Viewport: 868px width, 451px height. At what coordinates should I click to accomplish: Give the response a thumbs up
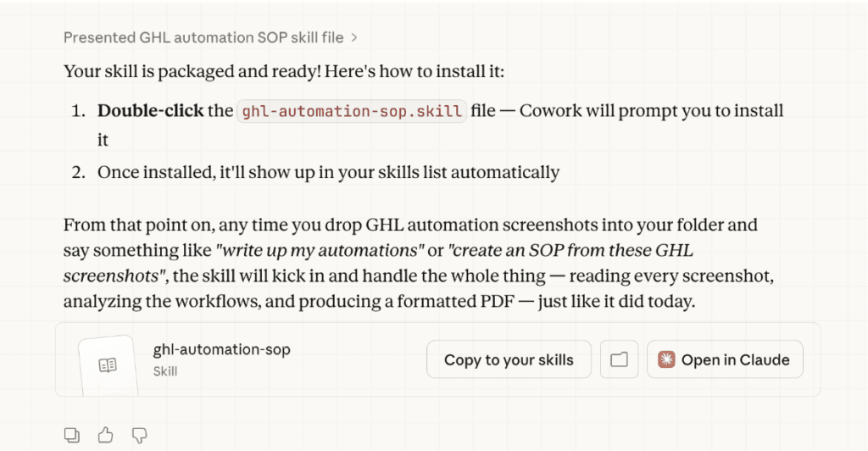coord(106,435)
